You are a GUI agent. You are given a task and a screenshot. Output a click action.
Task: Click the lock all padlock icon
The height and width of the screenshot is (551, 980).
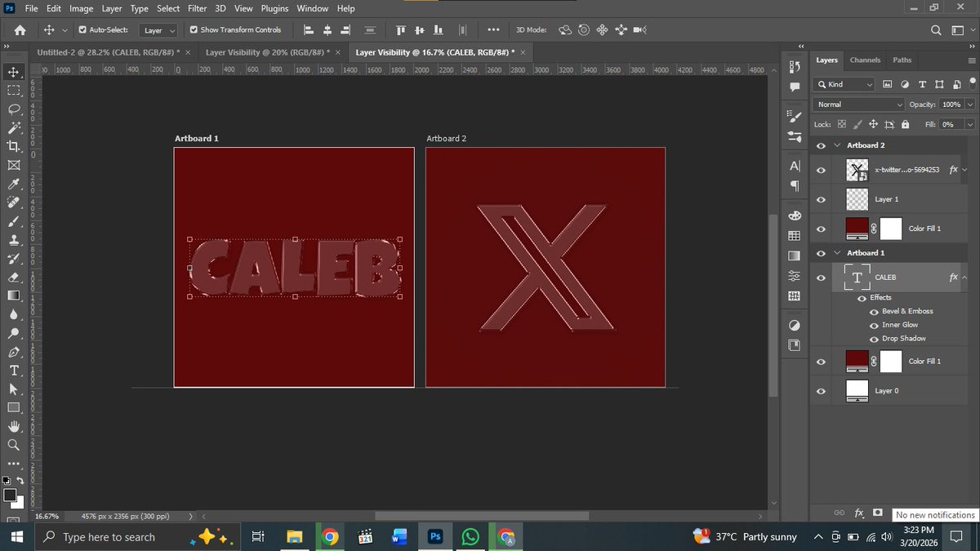905,125
